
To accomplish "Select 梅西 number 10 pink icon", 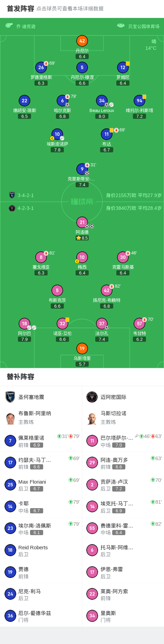I will tap(82, 257).
